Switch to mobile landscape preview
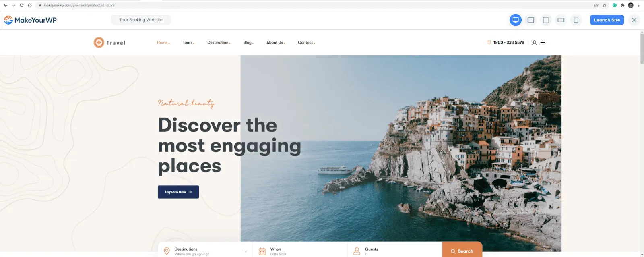644x257 pixels. [x=561, y=20]
